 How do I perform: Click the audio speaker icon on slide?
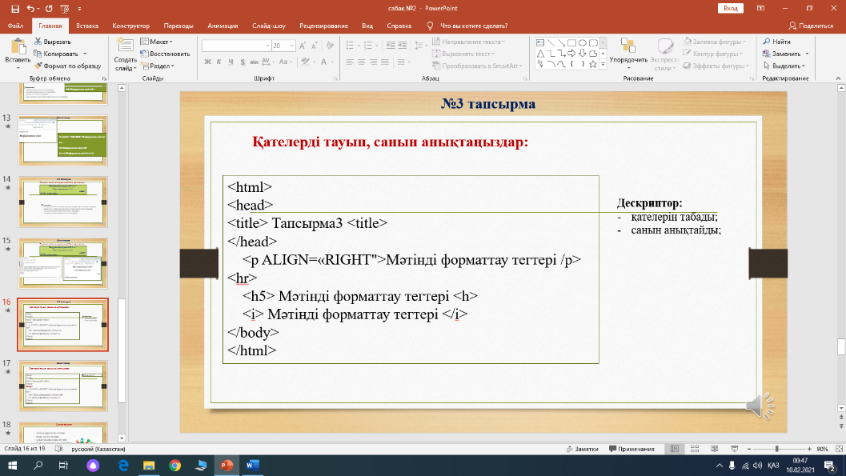pyautogui.click(x=759, y=405)
